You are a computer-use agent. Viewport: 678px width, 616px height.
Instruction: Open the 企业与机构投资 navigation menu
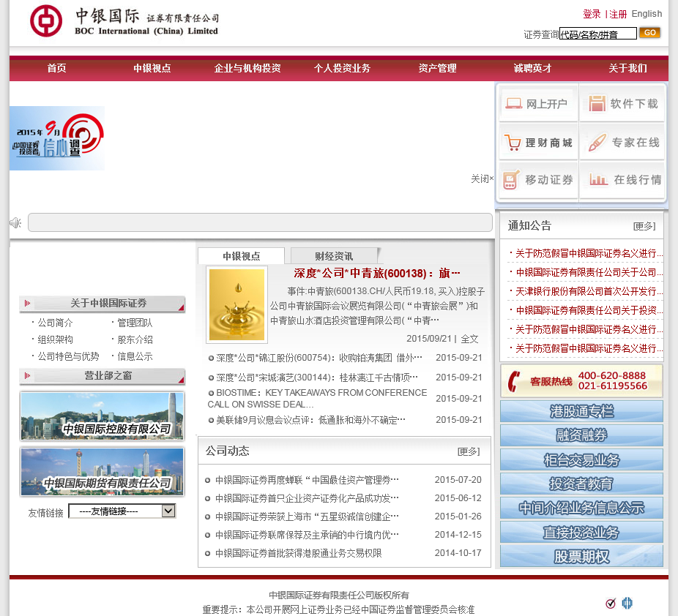pyautogui.click(x=247, y=68)
